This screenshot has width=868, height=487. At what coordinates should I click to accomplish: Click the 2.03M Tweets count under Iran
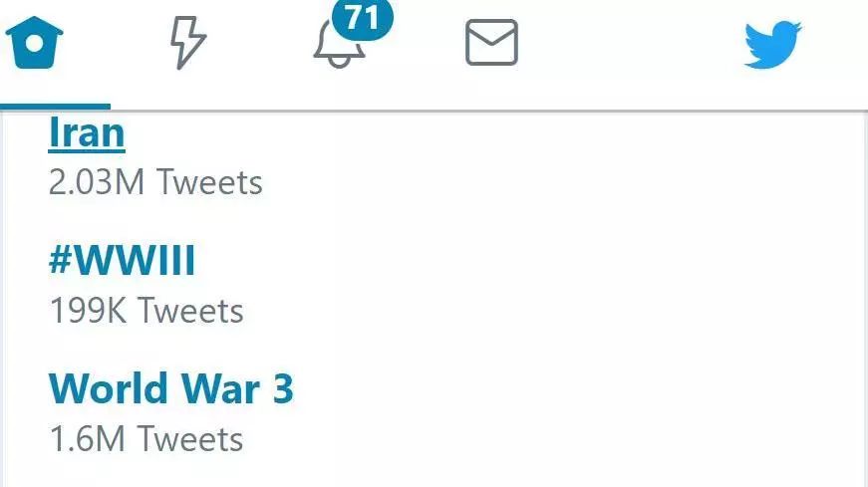coord(155,182)
